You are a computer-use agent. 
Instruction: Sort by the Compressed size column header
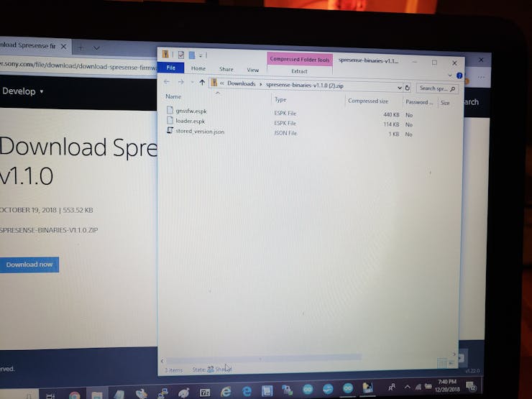(x=368, y=101)
